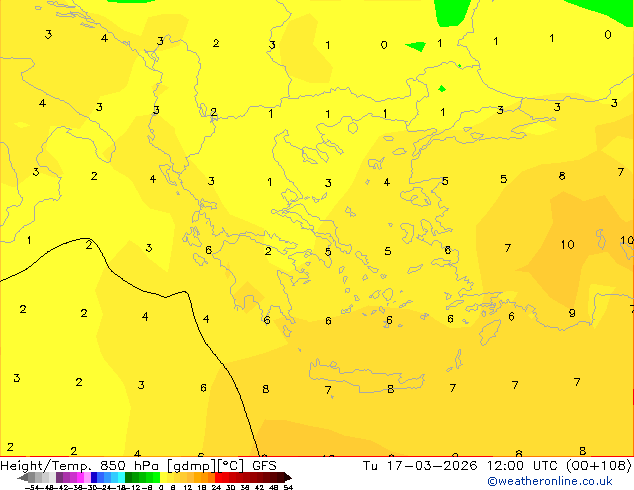Click the gray arrow tip starting the legend
The width and height of the screenshot is (634, 490).
click(x=23, y=477)
